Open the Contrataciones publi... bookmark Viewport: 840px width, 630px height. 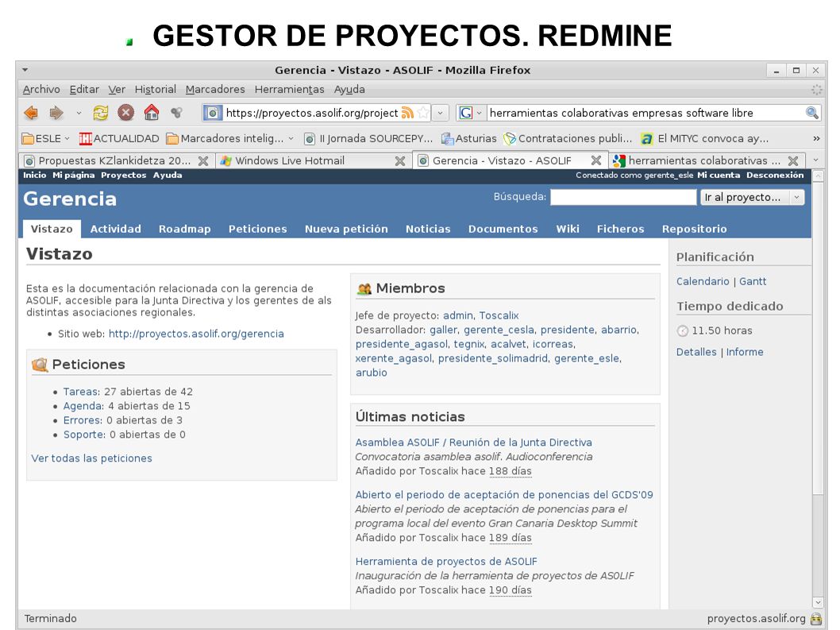click(x=568, y=138)
